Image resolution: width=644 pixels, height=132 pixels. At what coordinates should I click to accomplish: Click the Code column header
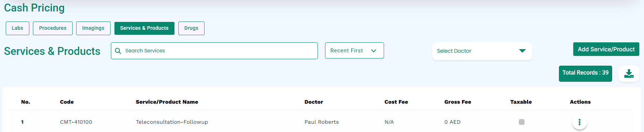pos(67,102)
